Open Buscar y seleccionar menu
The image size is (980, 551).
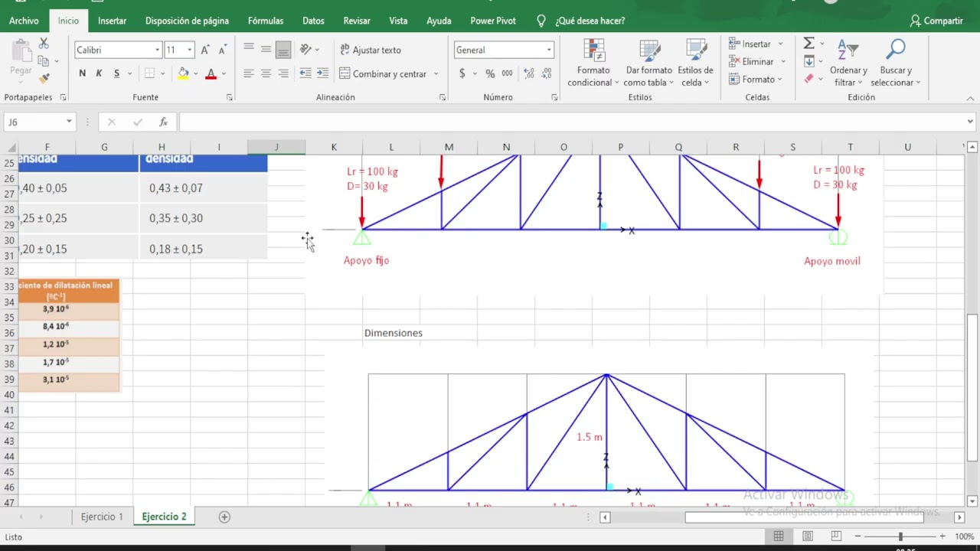click(x=895, y=63)
